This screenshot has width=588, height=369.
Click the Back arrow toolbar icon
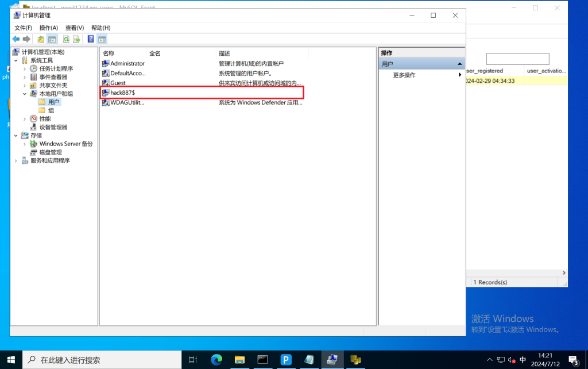click(16, 39)
